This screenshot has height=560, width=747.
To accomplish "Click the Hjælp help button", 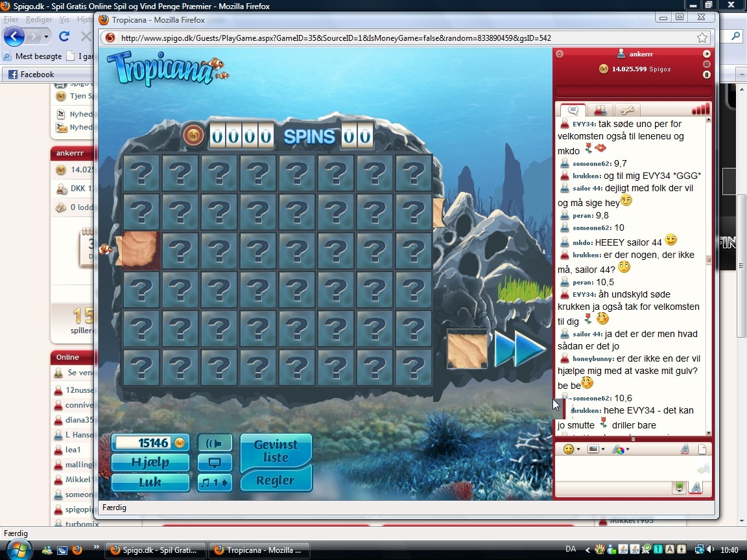I will [x=150, y=463].
